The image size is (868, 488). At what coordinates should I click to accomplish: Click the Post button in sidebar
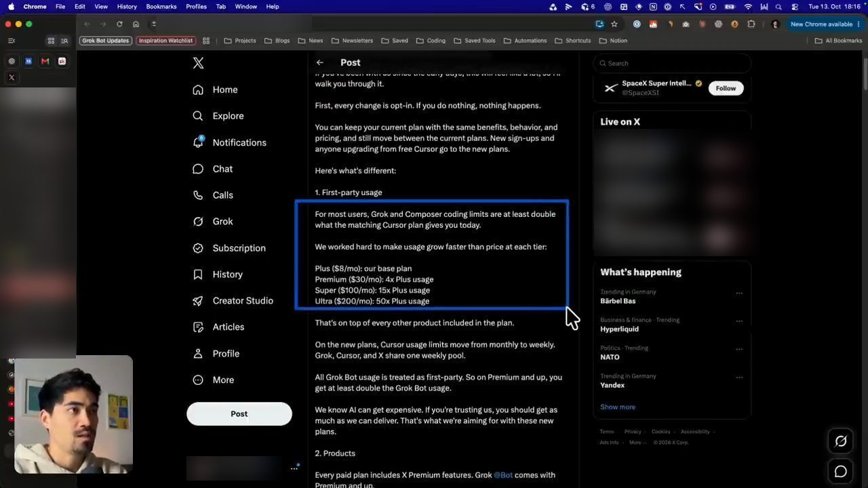click(239, 414)
